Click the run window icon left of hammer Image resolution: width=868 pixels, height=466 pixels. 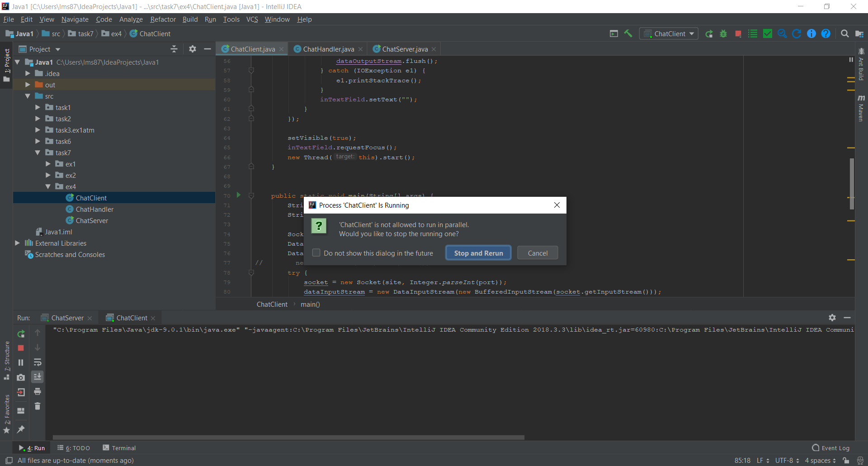(614, 33)
